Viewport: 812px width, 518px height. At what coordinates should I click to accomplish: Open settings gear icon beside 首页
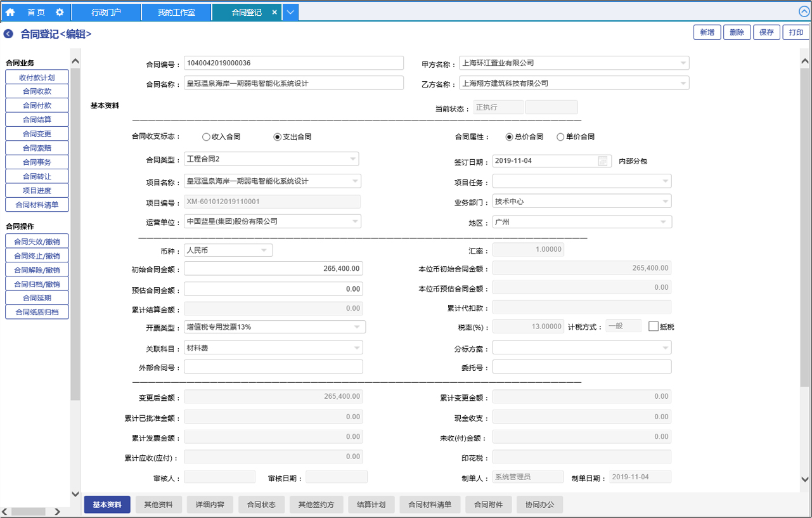(60, 12)
